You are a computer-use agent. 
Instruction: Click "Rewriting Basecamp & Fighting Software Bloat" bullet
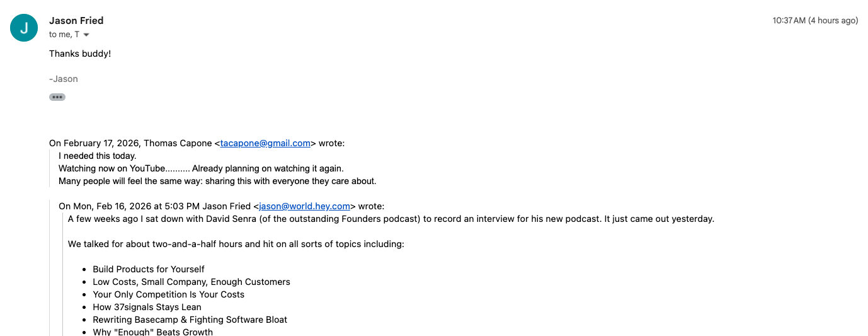pyautogui.click(x=190, y=320)
